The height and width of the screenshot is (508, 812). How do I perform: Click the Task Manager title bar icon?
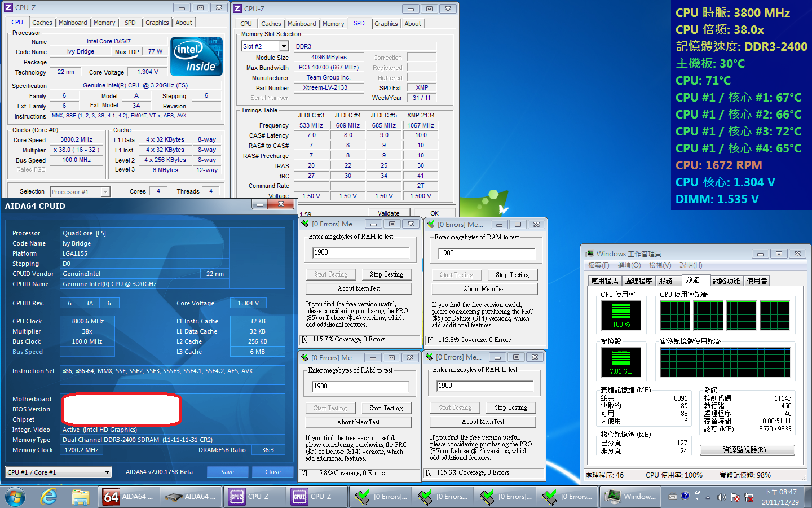click(x=590, y=254)
